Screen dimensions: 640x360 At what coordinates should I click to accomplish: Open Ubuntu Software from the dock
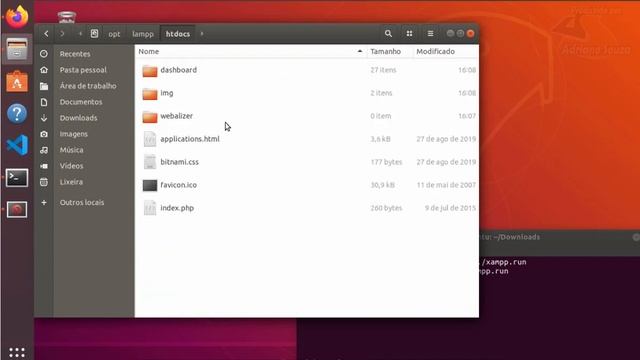click(x=17, y=82)
